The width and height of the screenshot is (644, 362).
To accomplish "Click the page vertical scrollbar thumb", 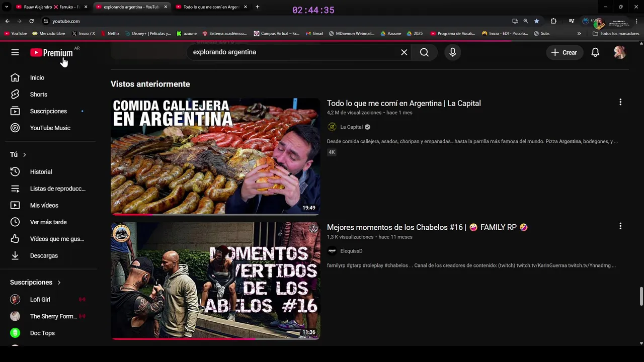I will pyautogui.click(x=641, y=296).
